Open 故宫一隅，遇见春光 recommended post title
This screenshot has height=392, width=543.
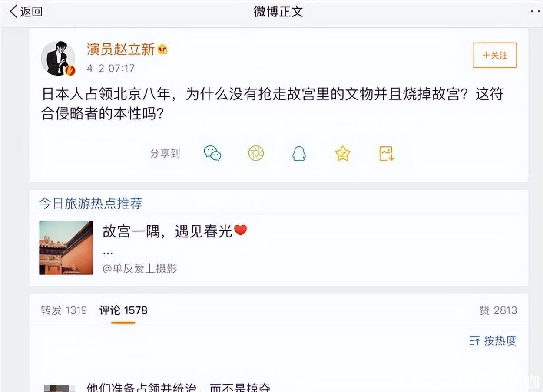point(175,231)
